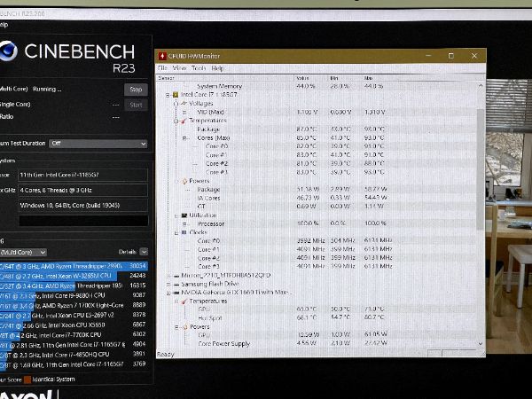
Task: Click the CPU Temperatures thermometer icon
Action: pyautogui.click(x=184, y=121)
